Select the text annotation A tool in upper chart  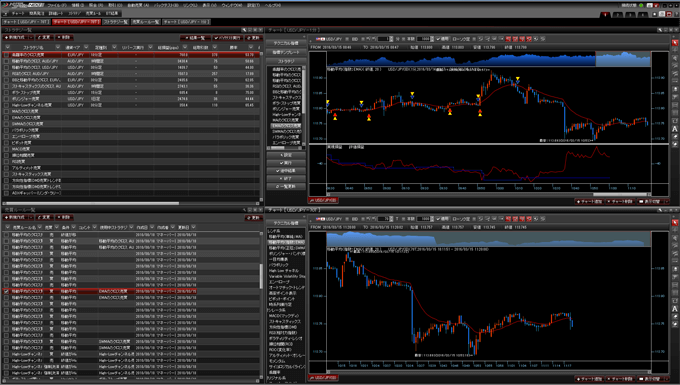coord(675,129)
